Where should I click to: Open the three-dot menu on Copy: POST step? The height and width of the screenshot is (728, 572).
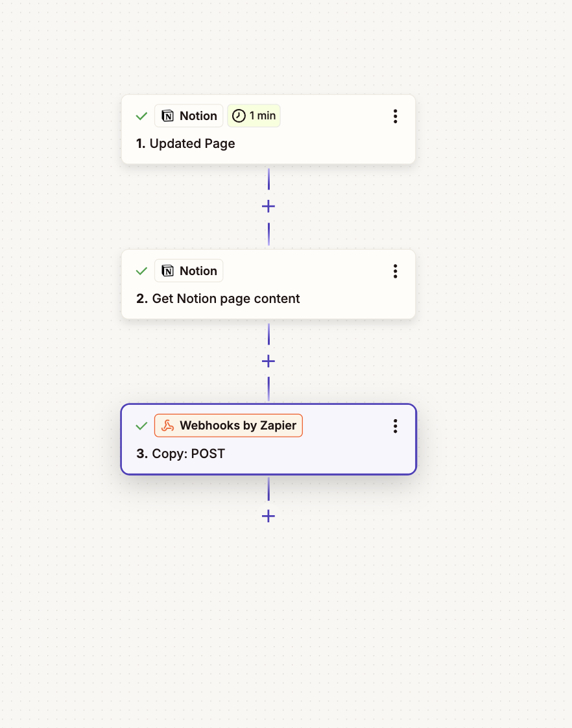point(395,426)
